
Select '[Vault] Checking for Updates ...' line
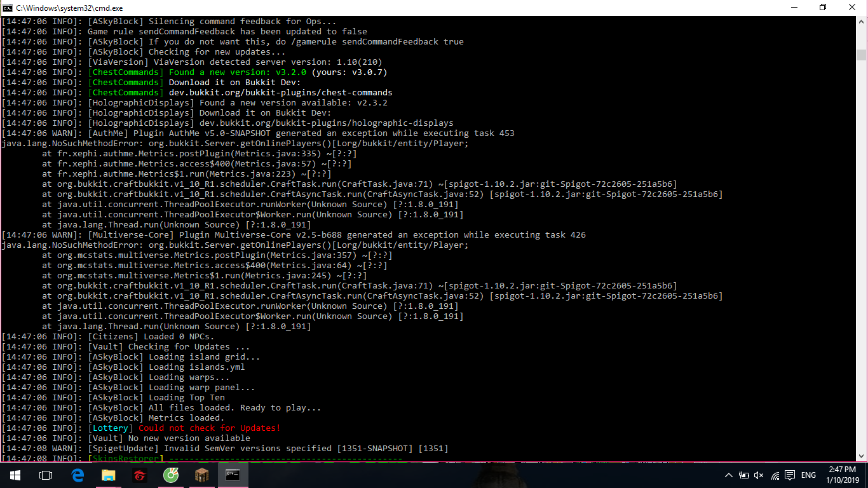pos(126,347)
